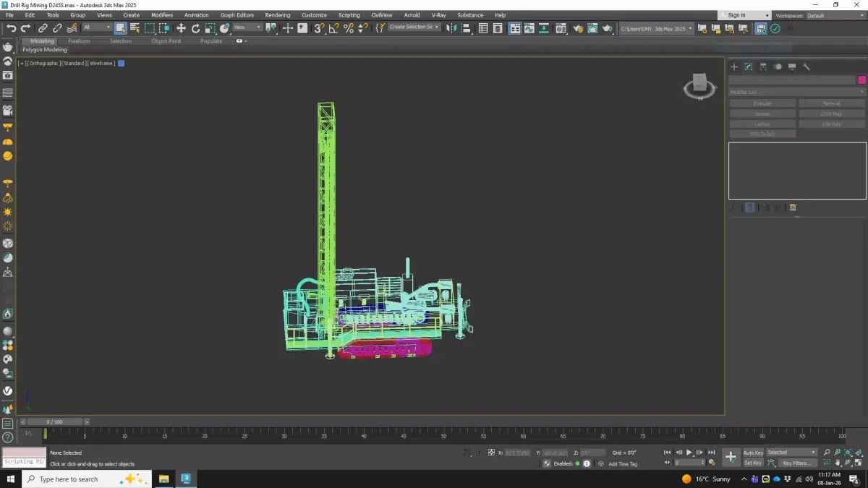Image resolution: width=868 pixels, height=488 pixels.
Task: Toggle the Auto Key button
Action: (753, 453)
